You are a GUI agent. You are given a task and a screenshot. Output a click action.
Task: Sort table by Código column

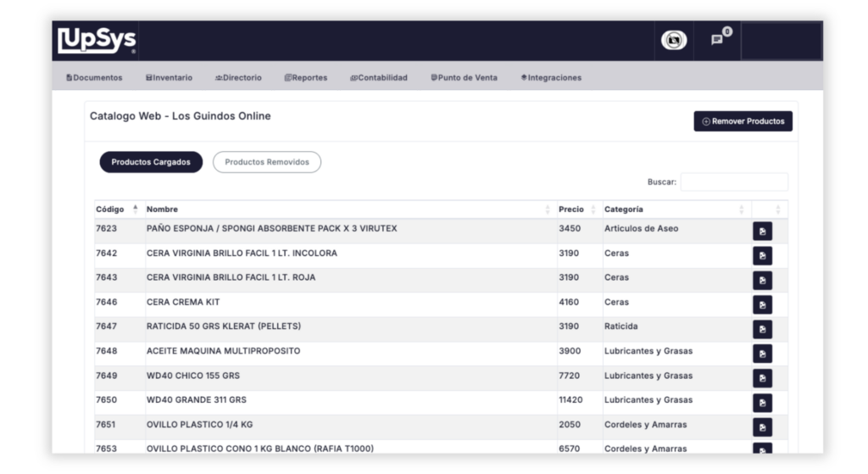(117, 209)
